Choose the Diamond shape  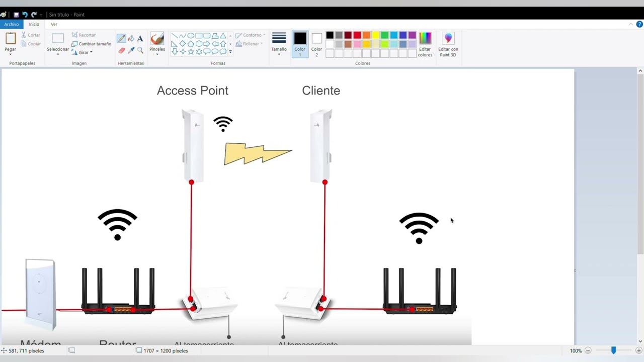(183, 44)
